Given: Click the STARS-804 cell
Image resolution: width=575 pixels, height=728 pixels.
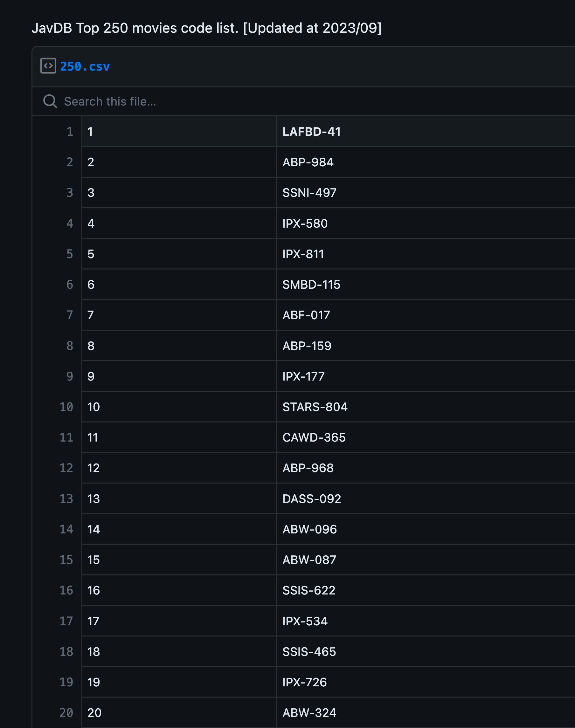Looking at the screenshot, I should 315,407.
